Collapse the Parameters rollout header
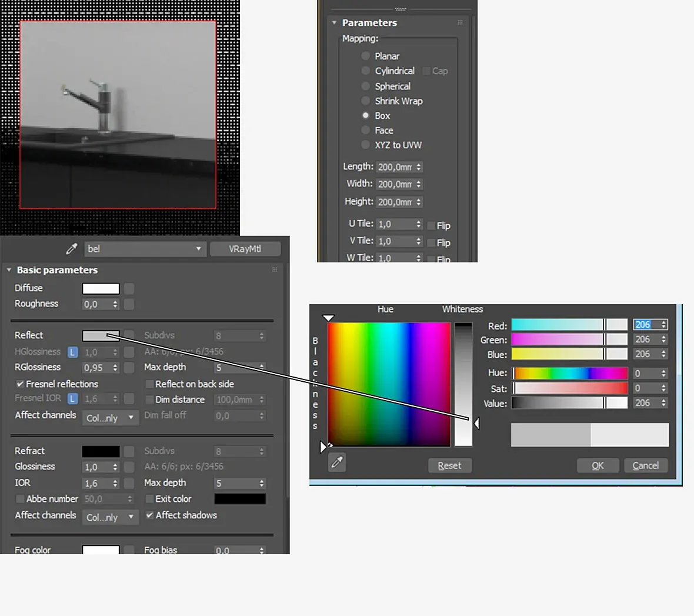694x616 pixels. [x=334, y=22]
